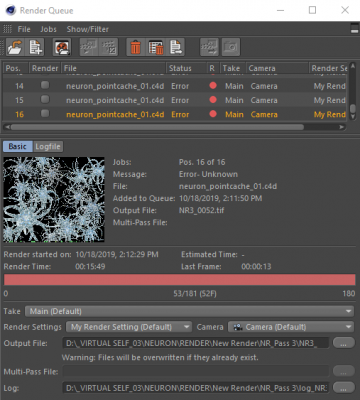Screen dimensions: 360x400
Task: Enable the Render checkbox for job 16
Action: [45, 114]
